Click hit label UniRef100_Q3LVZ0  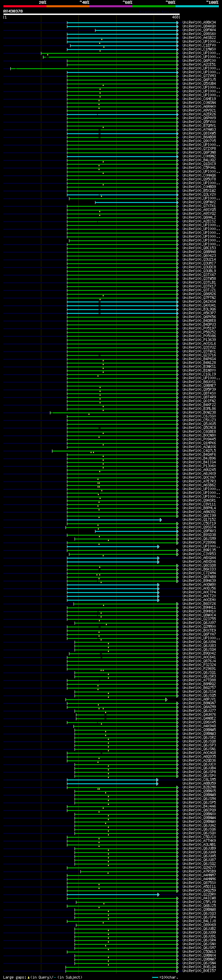(x=199, y=194)
